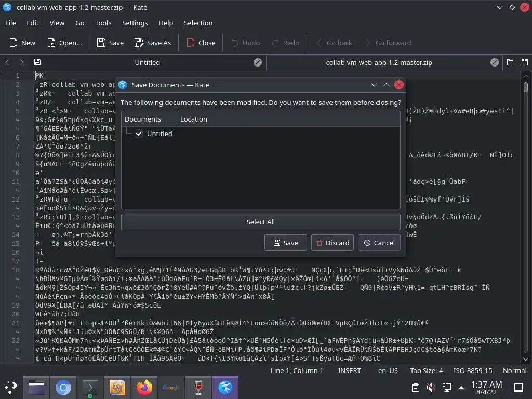
Task: Switch to the Untitled tab
Action: (147, 62)
